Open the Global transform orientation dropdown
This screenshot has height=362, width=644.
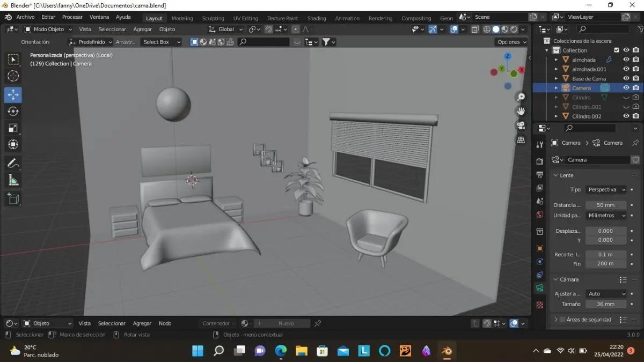(226, 29)
